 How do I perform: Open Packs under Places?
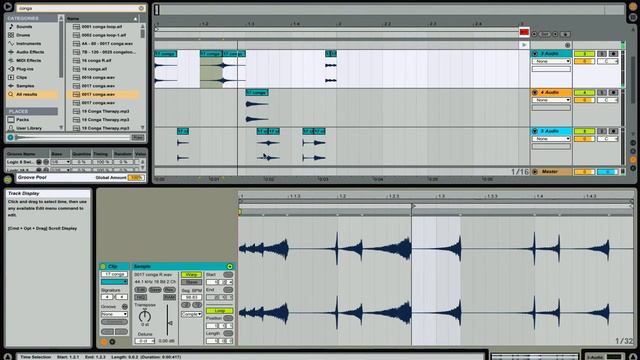click(x=22, y=120)
